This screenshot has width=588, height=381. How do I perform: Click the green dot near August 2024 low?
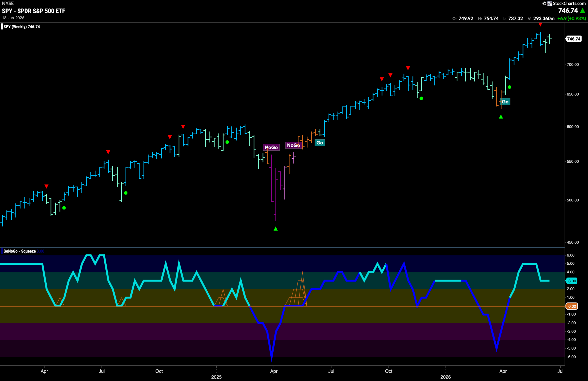(126, 193)
